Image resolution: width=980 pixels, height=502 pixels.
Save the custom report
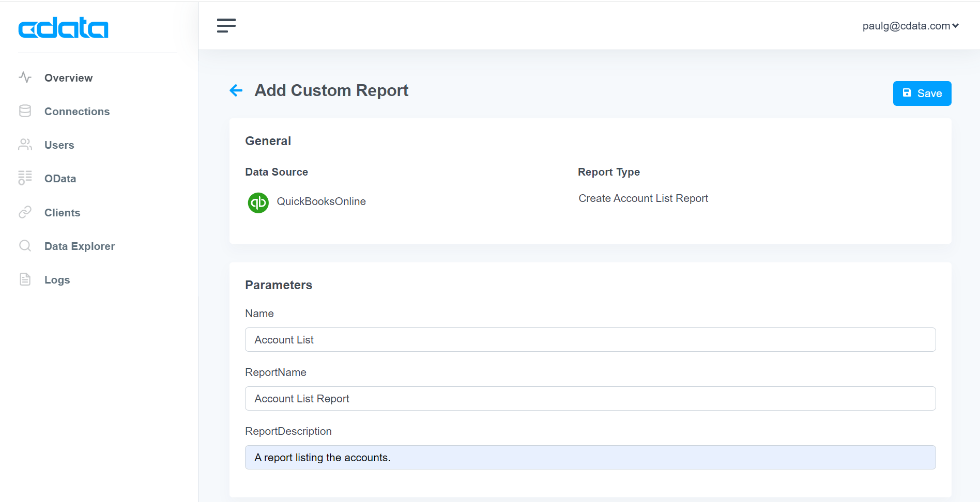(x=922, y=93)
